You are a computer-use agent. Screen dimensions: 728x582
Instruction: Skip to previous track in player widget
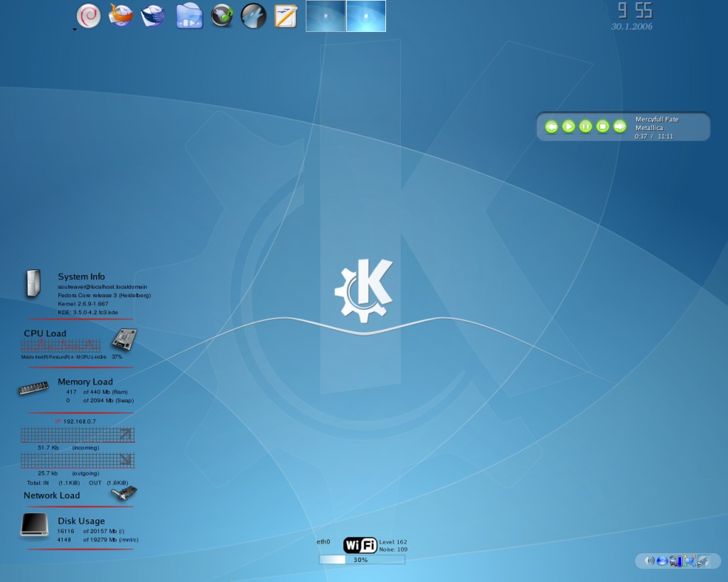pos(551,126)
